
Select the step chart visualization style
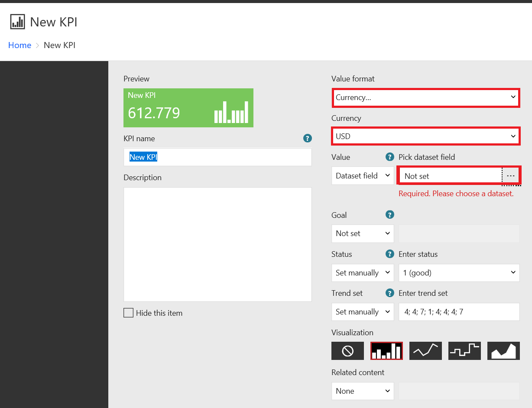(464, 351)
